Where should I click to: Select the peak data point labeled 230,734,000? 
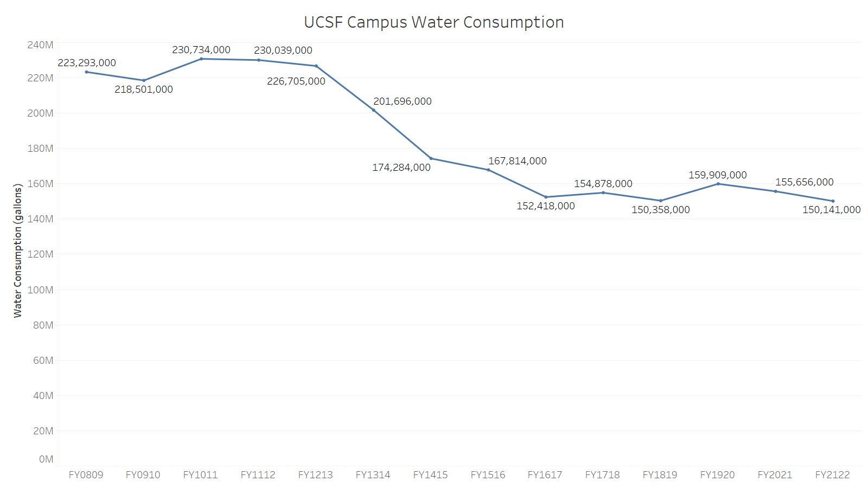point(201,59)
